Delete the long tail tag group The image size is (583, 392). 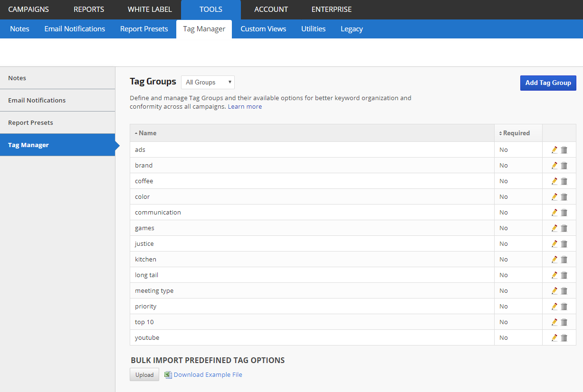(x=564, y=275)
